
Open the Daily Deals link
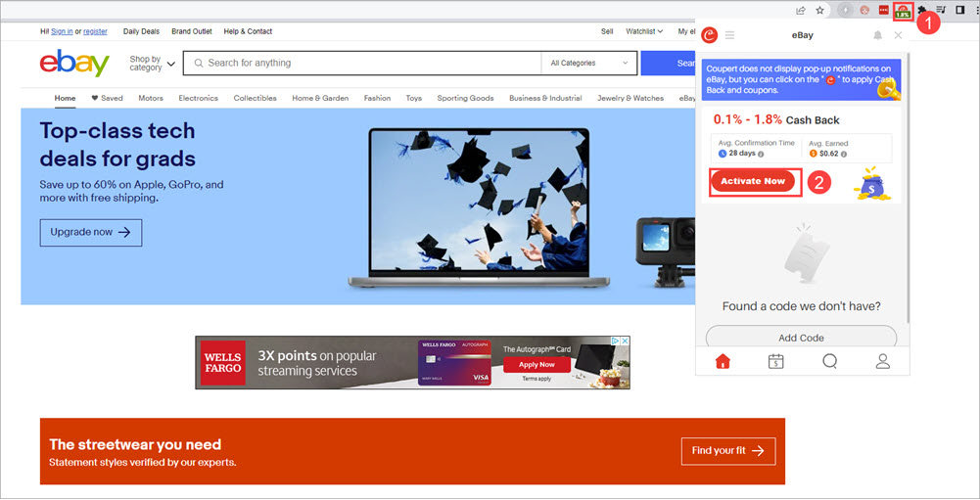pyautogui.click(x=141, y=31)
